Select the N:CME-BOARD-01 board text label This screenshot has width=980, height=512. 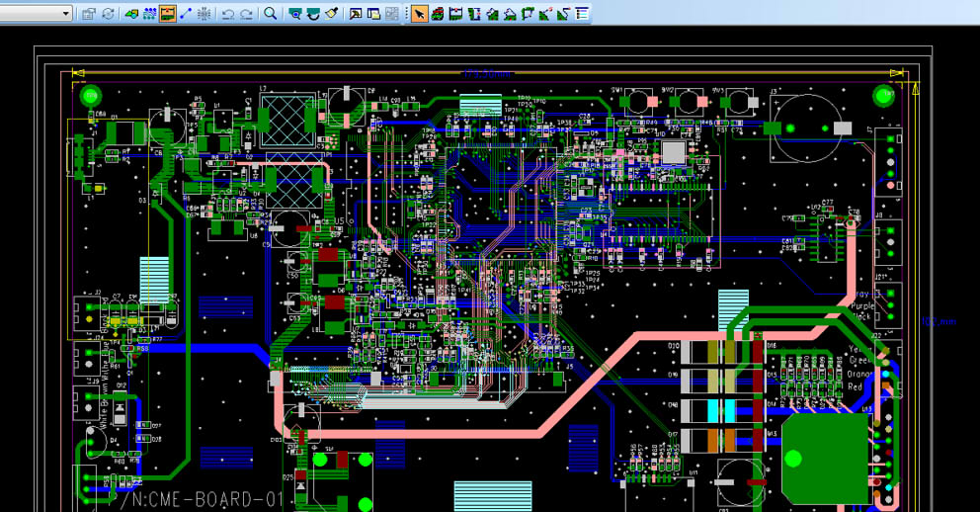coord(207,499)
